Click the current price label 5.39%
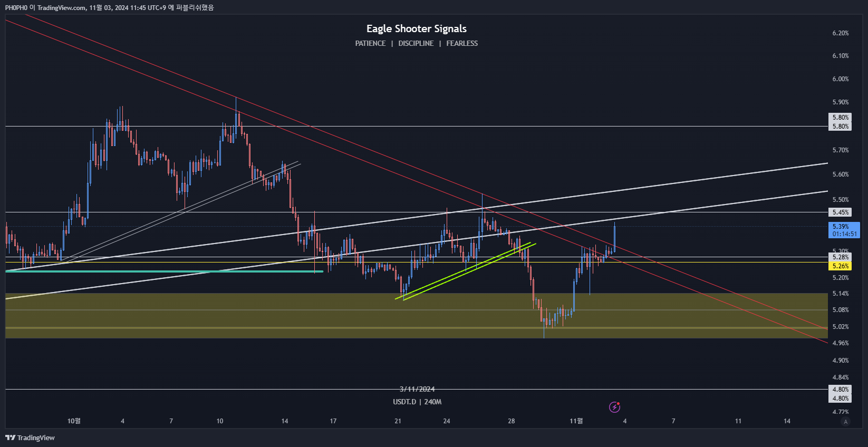Screen dimensions: 868x447 coord(844,230)
